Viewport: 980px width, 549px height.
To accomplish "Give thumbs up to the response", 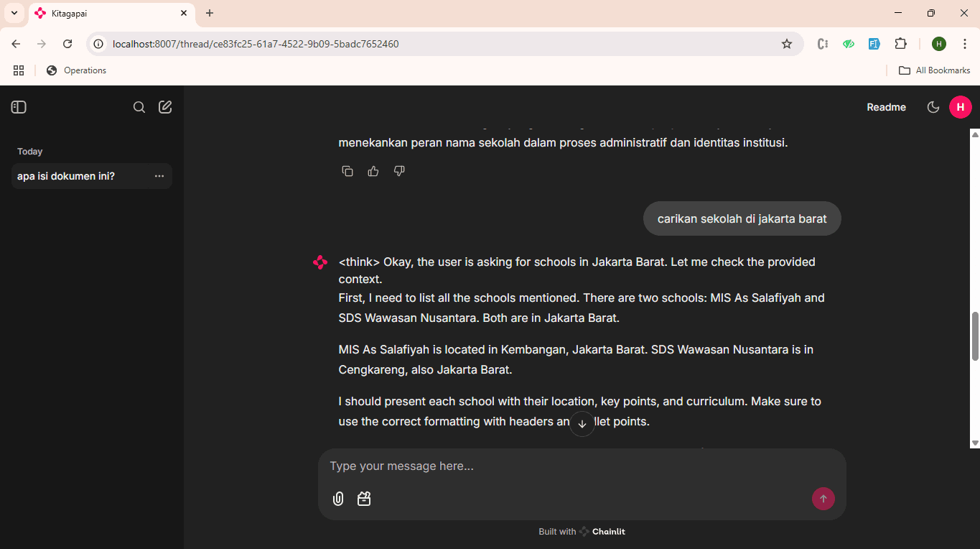I will (373, 171).
